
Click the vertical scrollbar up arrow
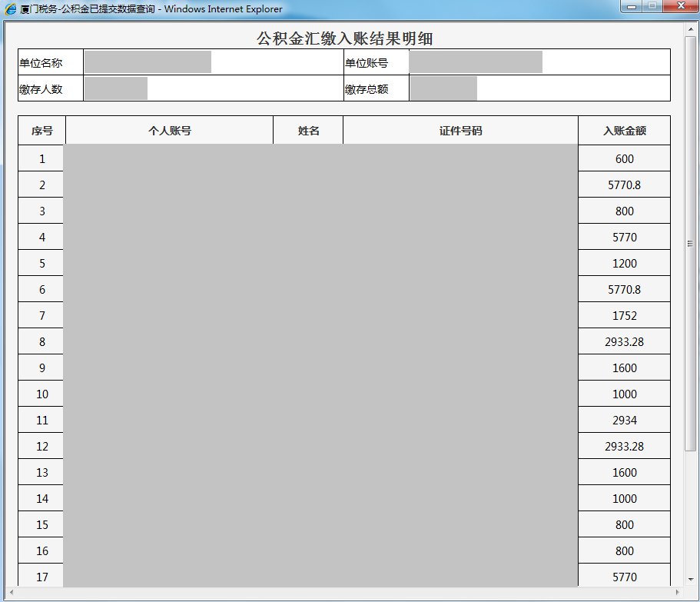pyautogui.click(x=691, y=28)
